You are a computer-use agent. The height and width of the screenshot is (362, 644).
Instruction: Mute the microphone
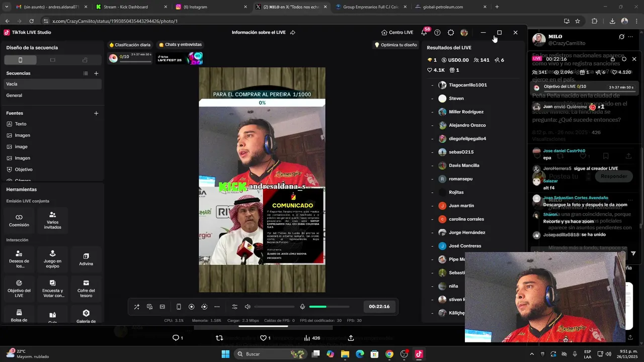pos(302,307)
